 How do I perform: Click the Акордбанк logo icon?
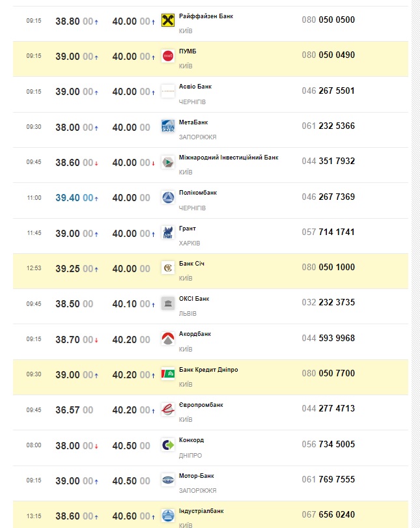[x=168, y=339]
